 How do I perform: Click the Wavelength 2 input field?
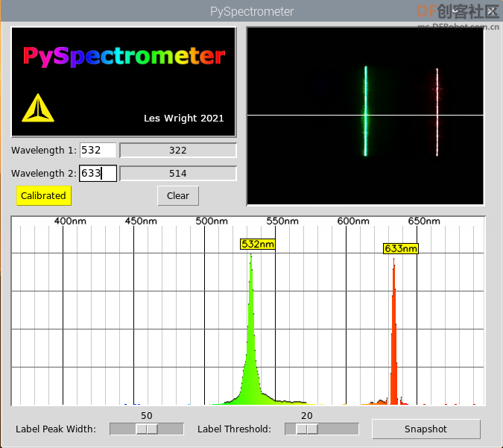click(x=98, y=173)
